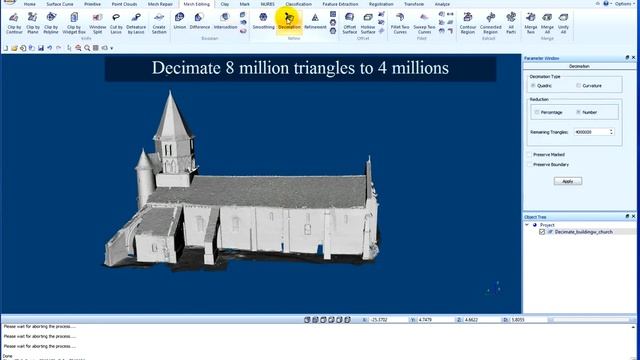
Task: Choose Number reduction mode
Action: pyautogui.click(x=578, y=112)
